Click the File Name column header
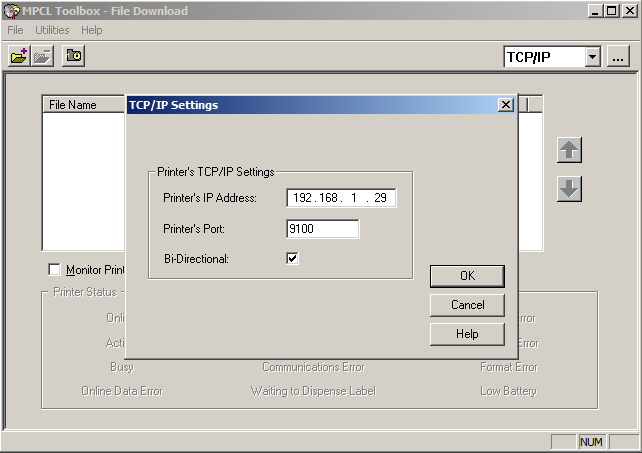642x453 pixels. point(84,105)
